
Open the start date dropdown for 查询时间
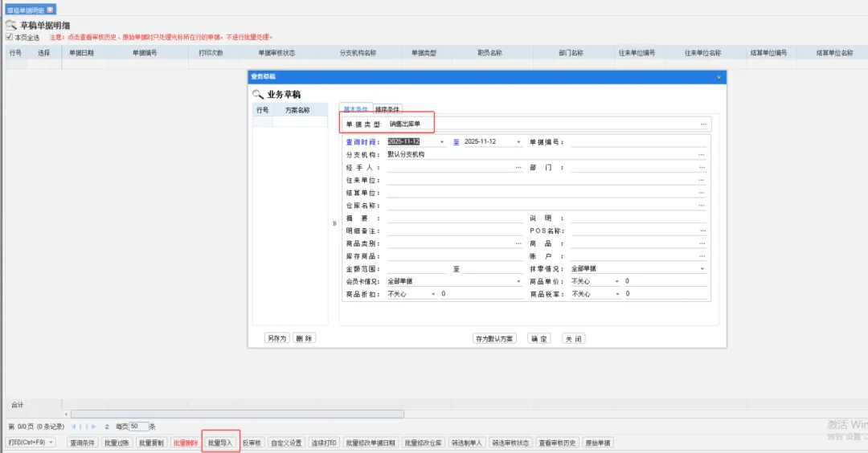(442, 141)
